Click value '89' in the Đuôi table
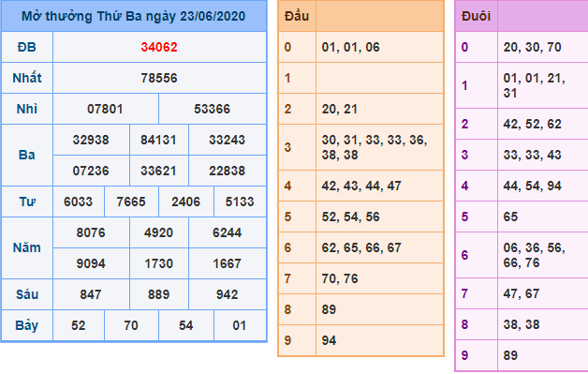Screen dimensions: 588x374 click(510, 355)
